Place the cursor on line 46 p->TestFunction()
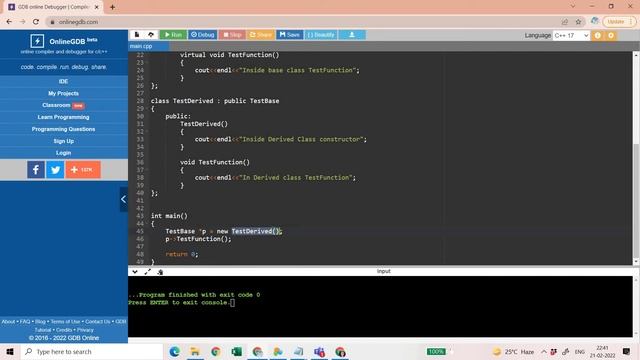Viewport: 640px width, 360px height. [x=198, y=239]
